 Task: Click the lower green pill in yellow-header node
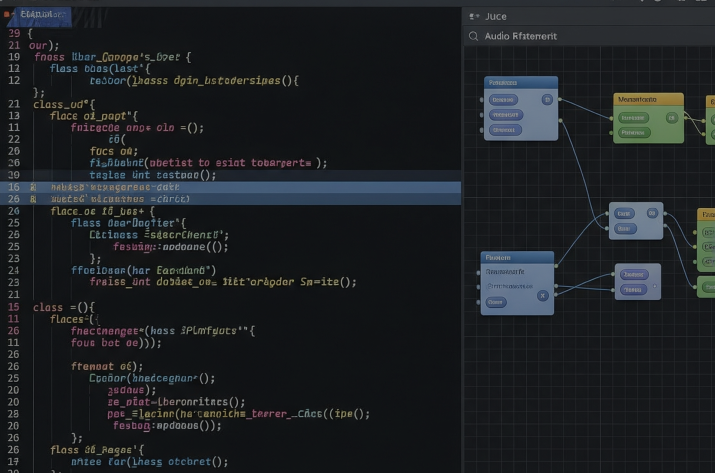(634, 133)
